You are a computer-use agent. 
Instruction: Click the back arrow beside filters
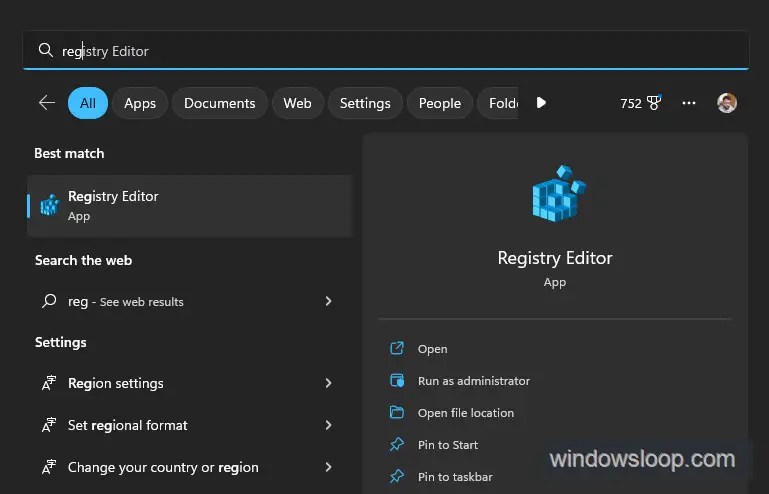tap(47, 103)
